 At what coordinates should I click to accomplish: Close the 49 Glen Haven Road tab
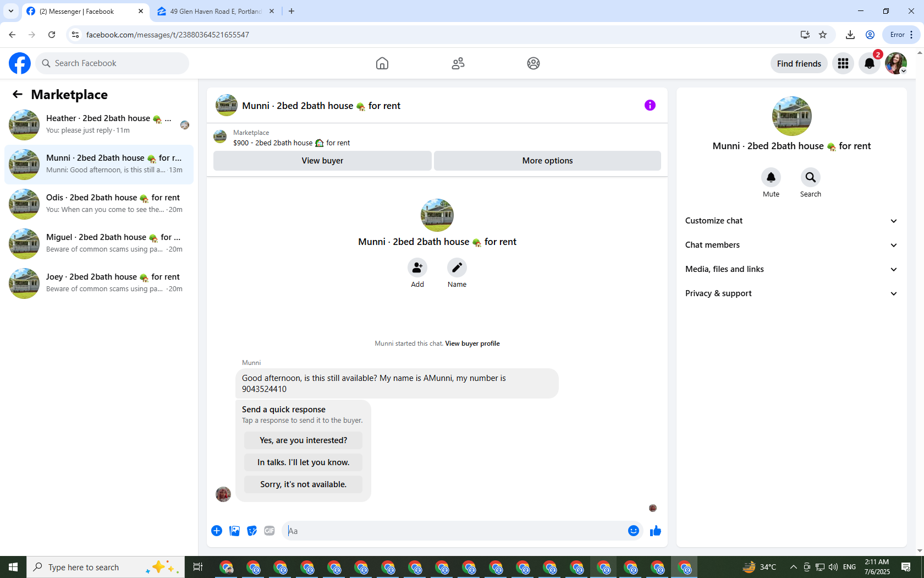(272, 11)
